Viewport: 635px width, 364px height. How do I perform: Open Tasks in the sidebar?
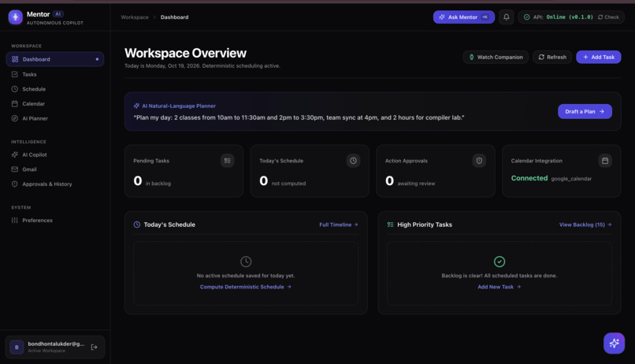55,75
